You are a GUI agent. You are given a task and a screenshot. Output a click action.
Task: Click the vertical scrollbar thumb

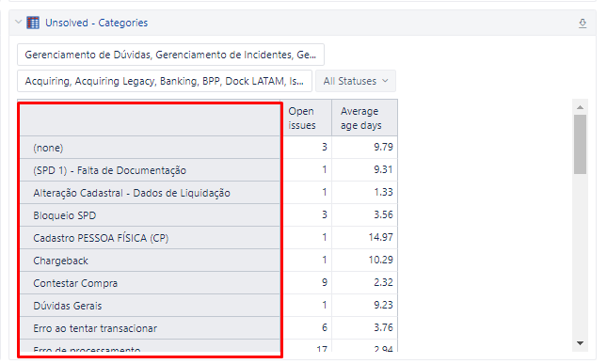point(580,144)
